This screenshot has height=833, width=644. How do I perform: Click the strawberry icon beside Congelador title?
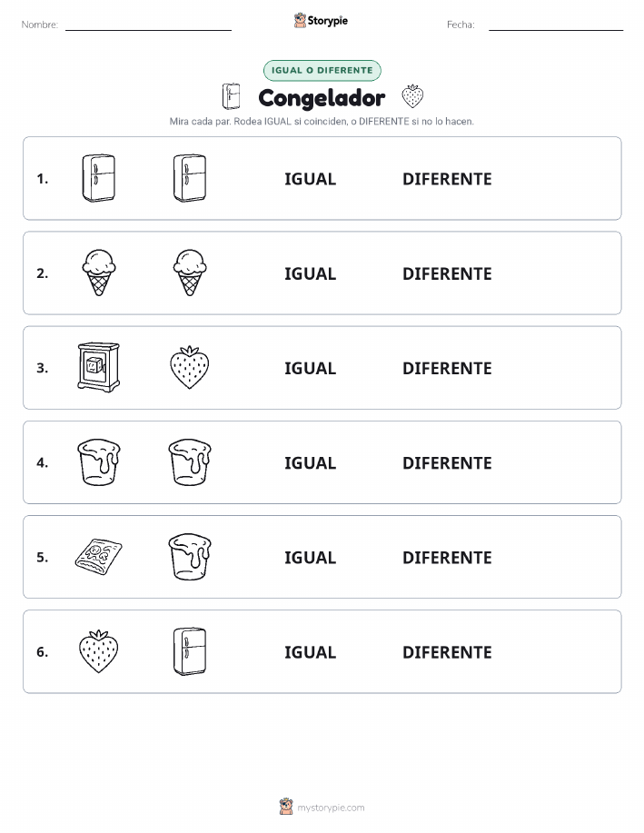pyautogui.click(x=412, y=96)
